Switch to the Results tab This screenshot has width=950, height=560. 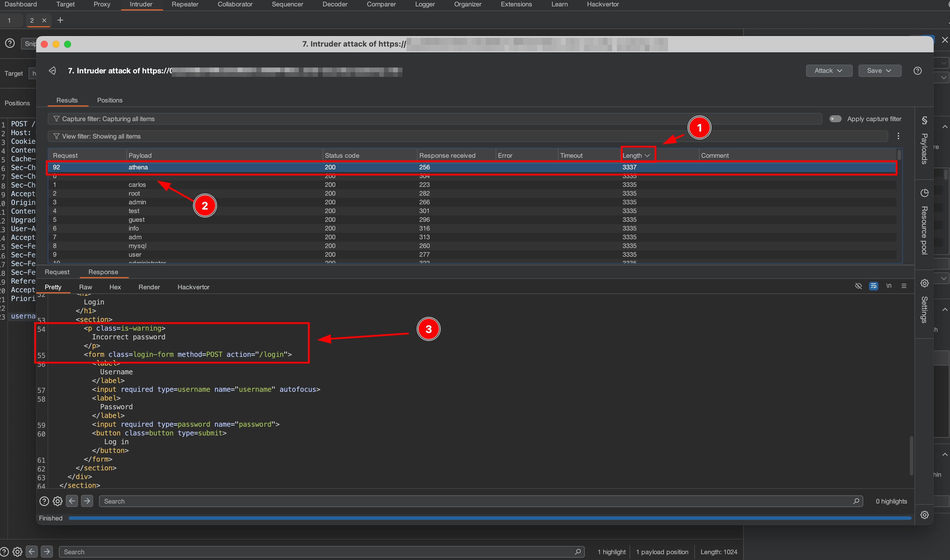67,100
